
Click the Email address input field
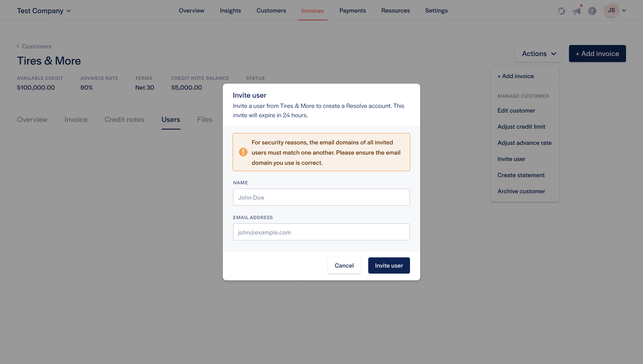[x=321, y=232]
